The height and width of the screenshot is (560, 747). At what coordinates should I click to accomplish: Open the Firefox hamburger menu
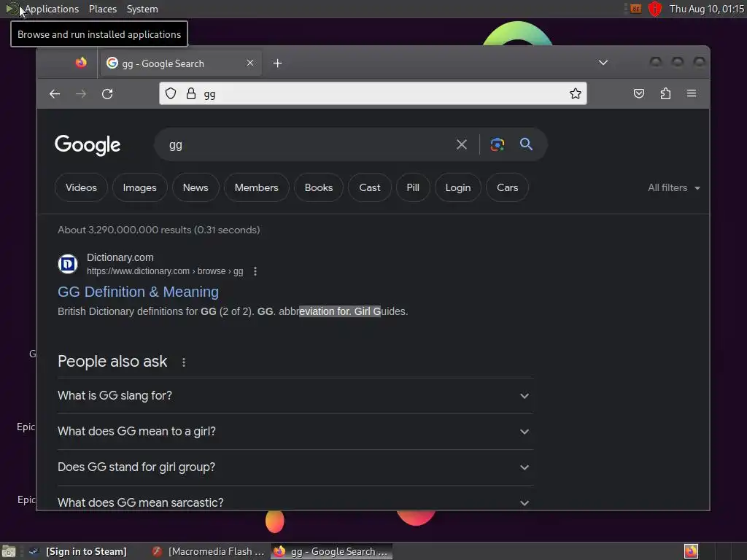point(692,93)
